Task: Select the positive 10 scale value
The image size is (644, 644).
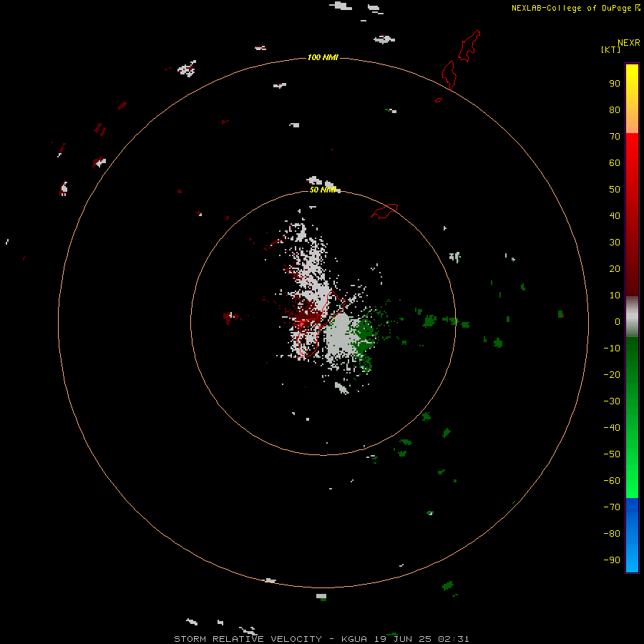Action: pyautogui.click(x=615, y=296)
